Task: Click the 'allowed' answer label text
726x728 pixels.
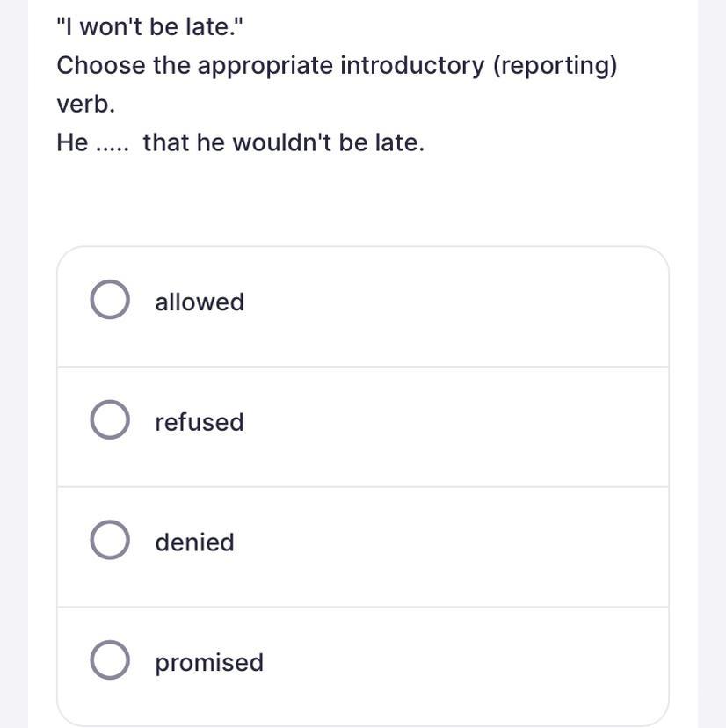Action: pos(200,302)
